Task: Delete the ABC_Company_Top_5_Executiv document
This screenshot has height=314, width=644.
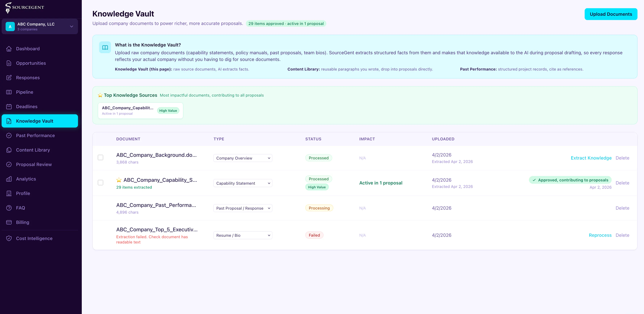Action: coord(622,235)
